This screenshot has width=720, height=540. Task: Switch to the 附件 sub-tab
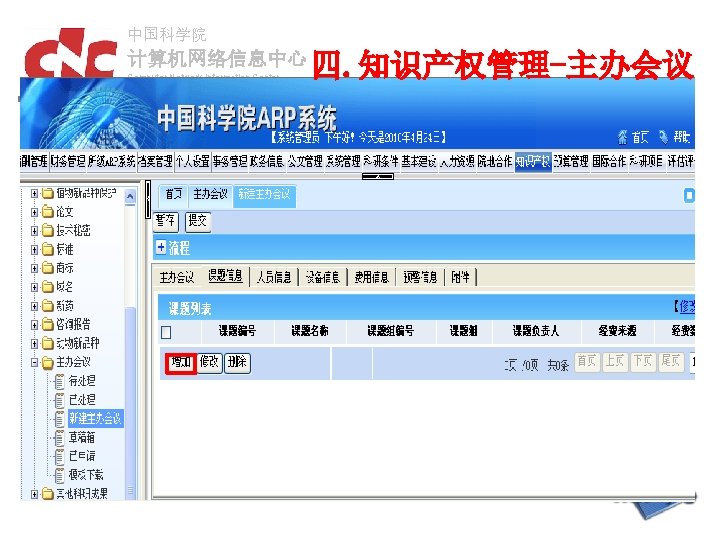point(460,277)
